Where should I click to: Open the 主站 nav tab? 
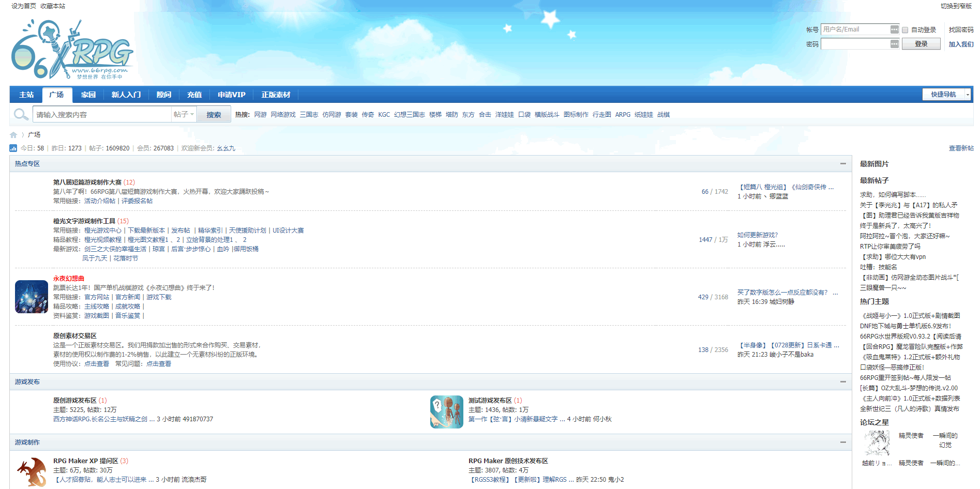tap(26, 95)
